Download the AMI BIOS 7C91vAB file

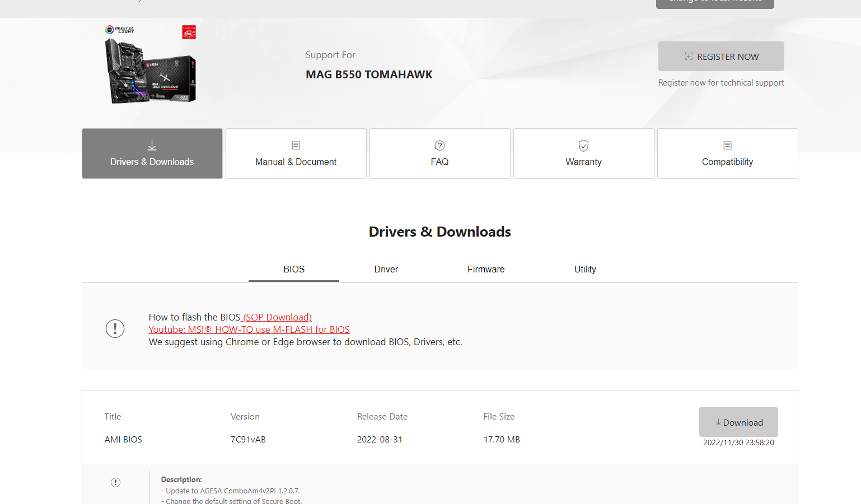(738, 422)
